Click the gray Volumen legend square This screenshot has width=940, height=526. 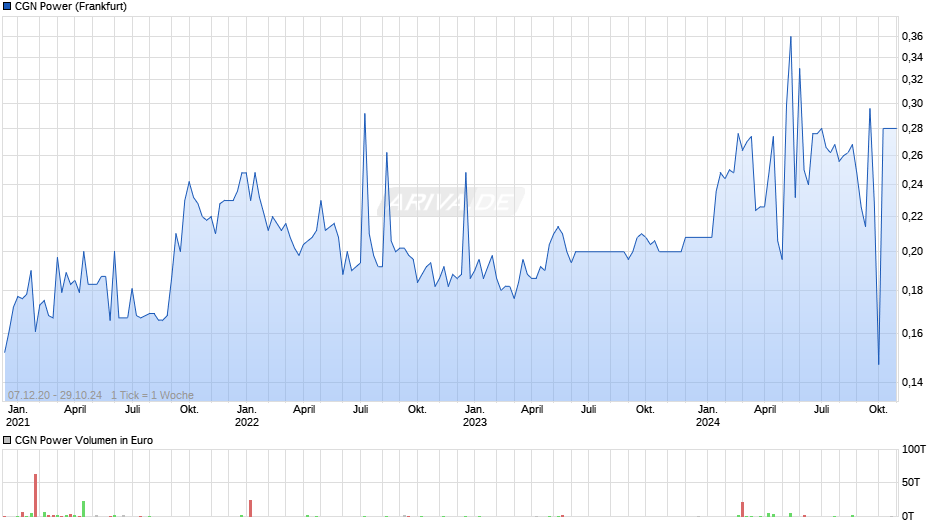tap(7, 440)
